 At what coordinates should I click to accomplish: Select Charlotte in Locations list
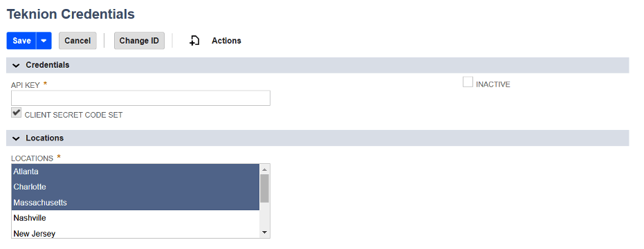point(136,187)
